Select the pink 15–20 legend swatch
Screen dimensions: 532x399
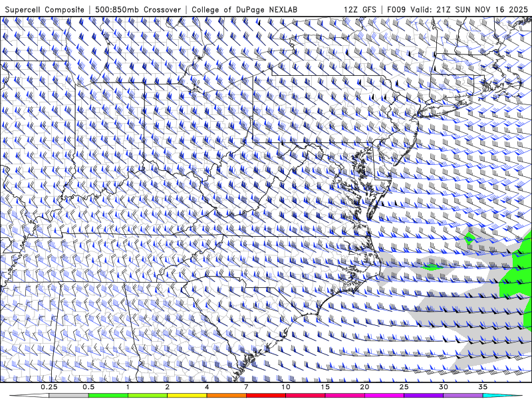[344, 396]
